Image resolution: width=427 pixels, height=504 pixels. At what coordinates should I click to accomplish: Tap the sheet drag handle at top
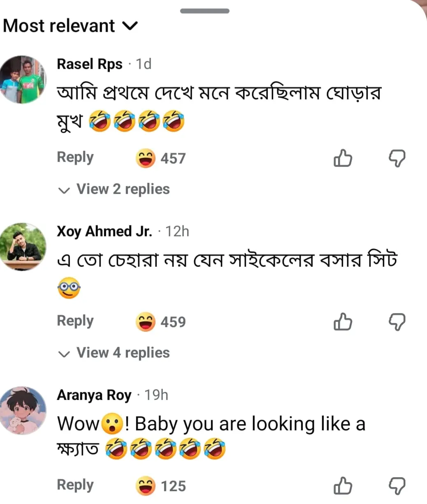[205, 11]
